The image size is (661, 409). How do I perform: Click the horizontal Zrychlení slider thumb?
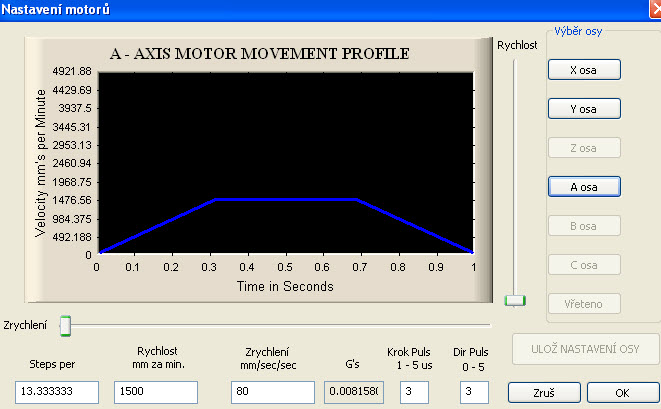click(x=65, y=325)
